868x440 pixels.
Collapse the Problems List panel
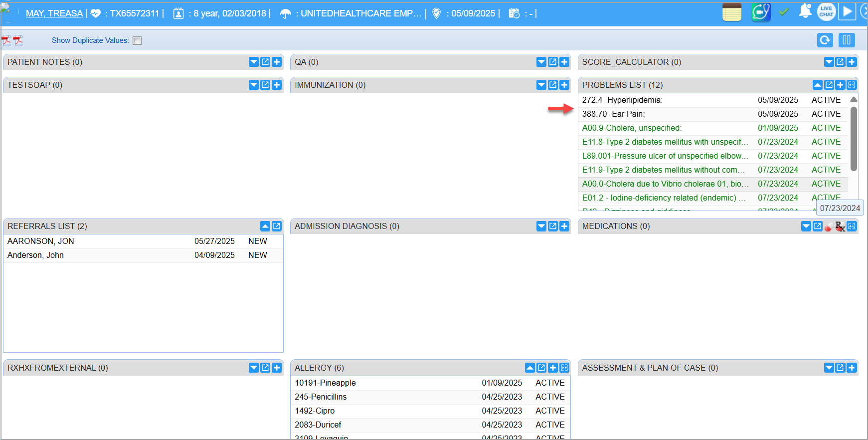pyautogui.click(x=818, y=85)
